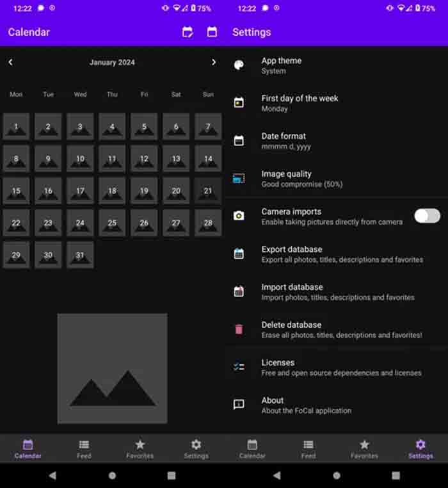
Task: Tap Android back button under Calendar screen
Action: (x=53, y=475)
